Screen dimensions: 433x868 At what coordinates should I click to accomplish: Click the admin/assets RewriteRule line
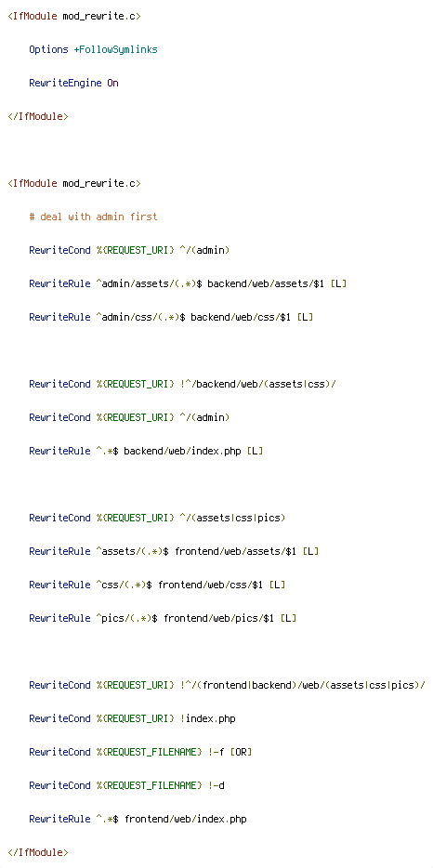pos(189,283)
